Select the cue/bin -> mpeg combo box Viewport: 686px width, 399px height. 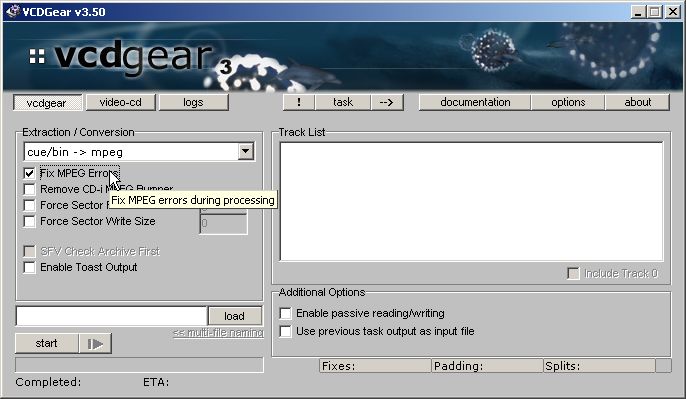pos(139,152)
